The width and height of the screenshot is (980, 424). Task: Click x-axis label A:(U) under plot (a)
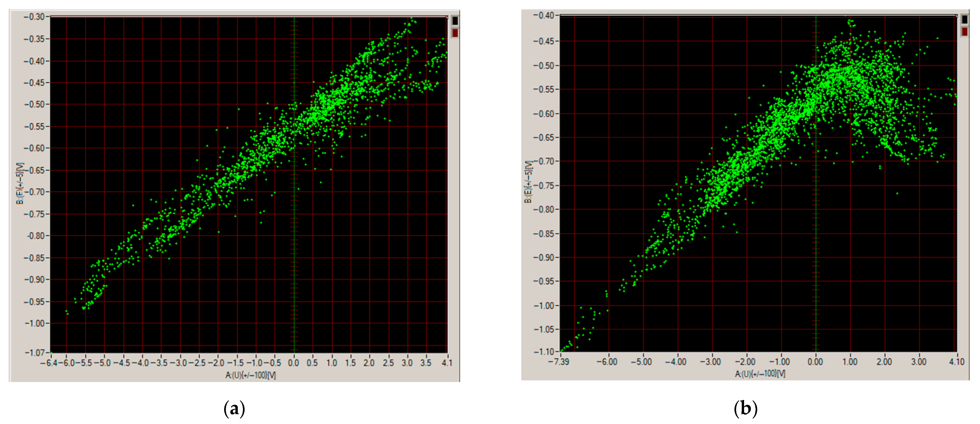[250, 375]
